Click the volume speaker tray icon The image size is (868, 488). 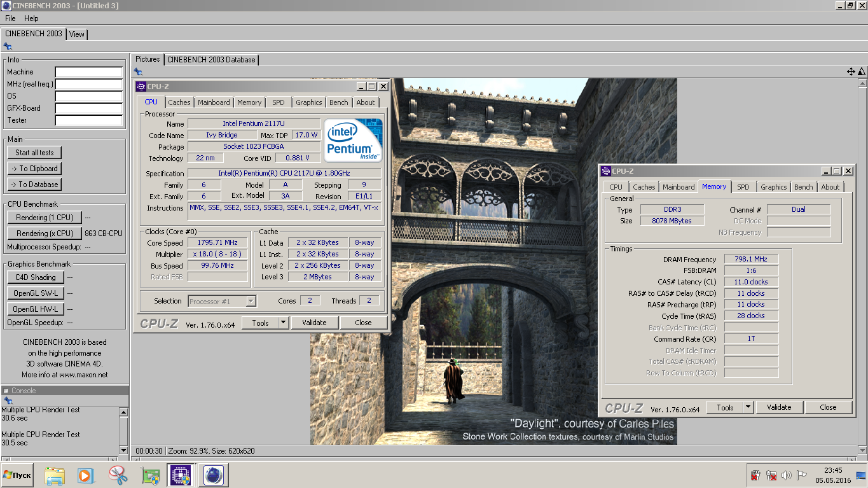coord(787,475)
